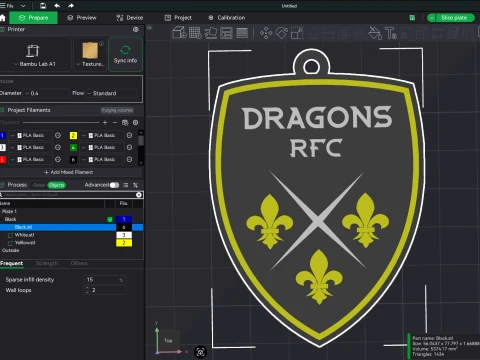Click White.stl filament 3 cell in tree
Image resolution: width=480 pixels, height=360 pixels.
124,235
